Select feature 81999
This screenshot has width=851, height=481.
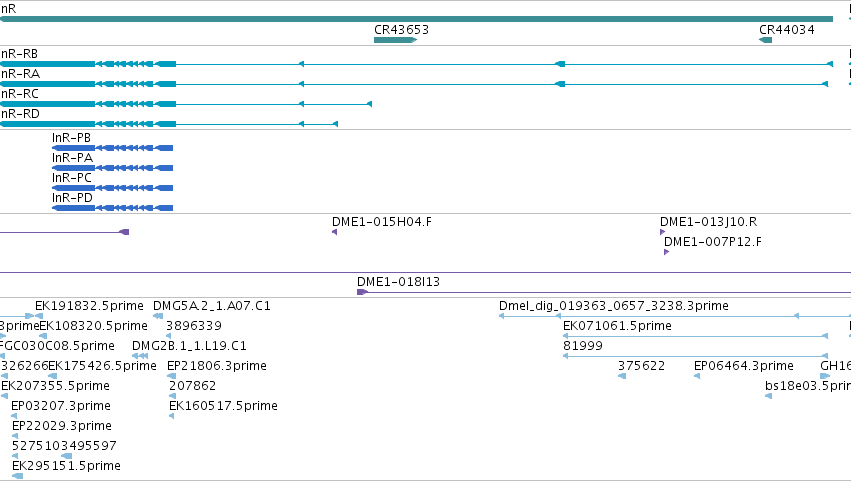coord(695,356)
